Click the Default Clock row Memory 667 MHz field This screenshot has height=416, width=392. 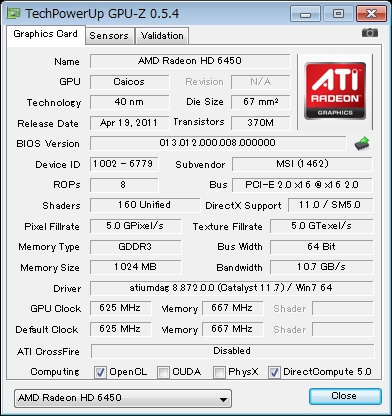(232, 329)
